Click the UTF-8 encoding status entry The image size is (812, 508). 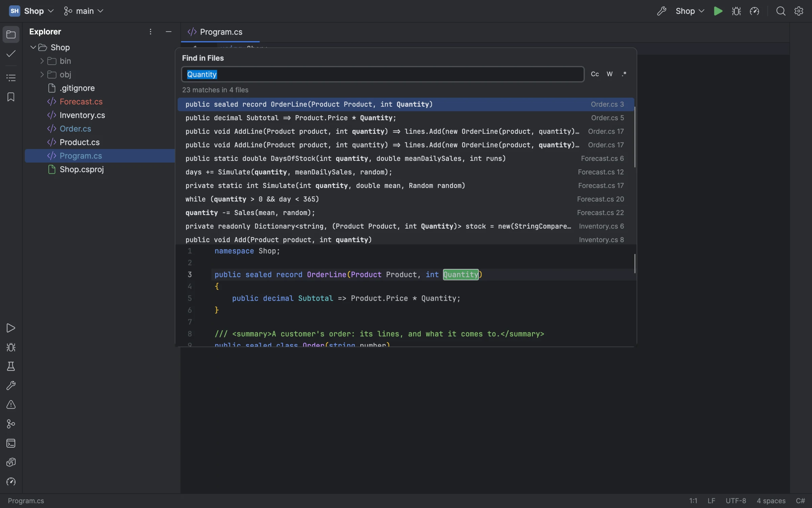pyautogui.click(x=736, y=501)
